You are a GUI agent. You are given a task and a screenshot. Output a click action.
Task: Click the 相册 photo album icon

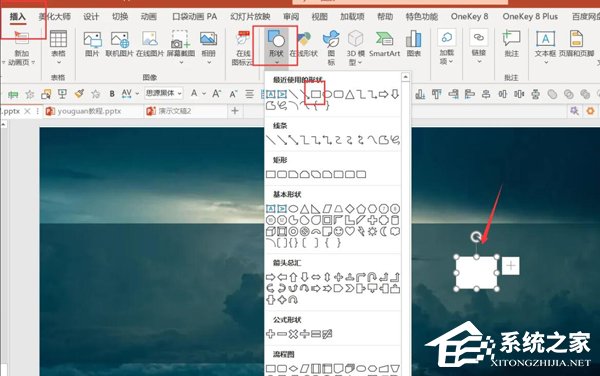tap(209, 40)
